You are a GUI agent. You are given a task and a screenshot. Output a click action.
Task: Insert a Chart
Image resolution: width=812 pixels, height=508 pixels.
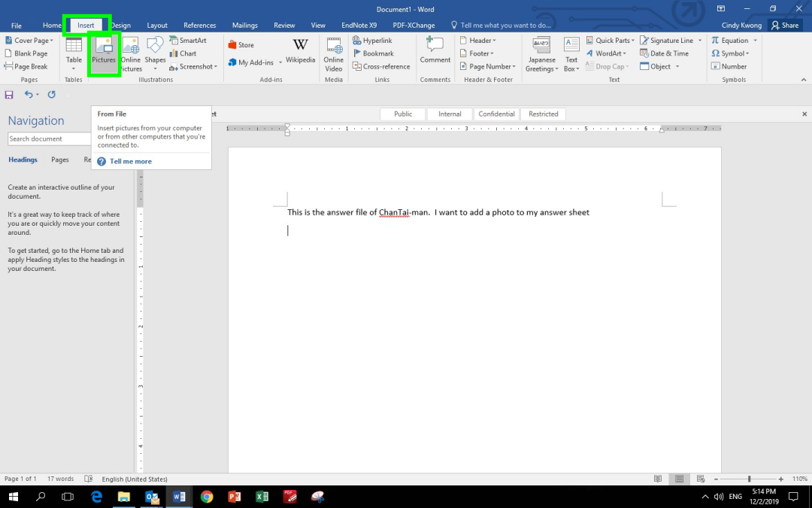point(183,53)
